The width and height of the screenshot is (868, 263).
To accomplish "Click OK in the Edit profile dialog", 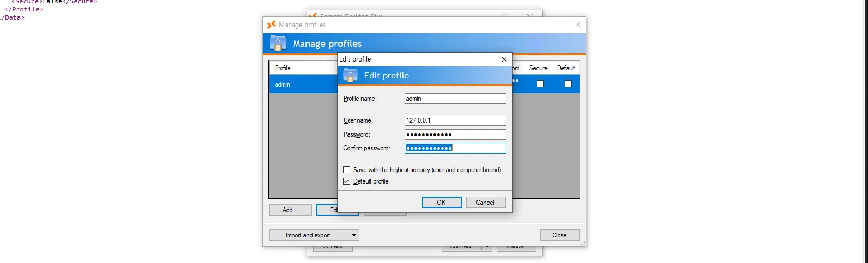I will coord(442,203).
